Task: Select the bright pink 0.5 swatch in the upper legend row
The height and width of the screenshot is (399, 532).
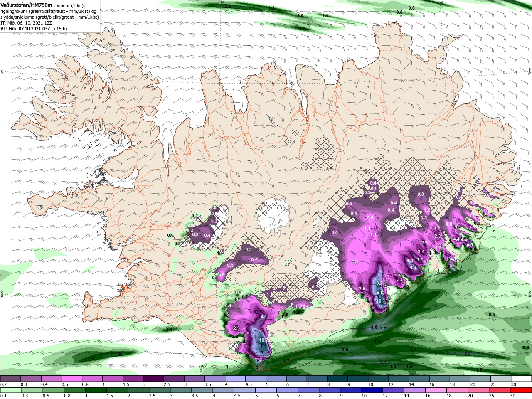Action: click(x=71, y=379)
